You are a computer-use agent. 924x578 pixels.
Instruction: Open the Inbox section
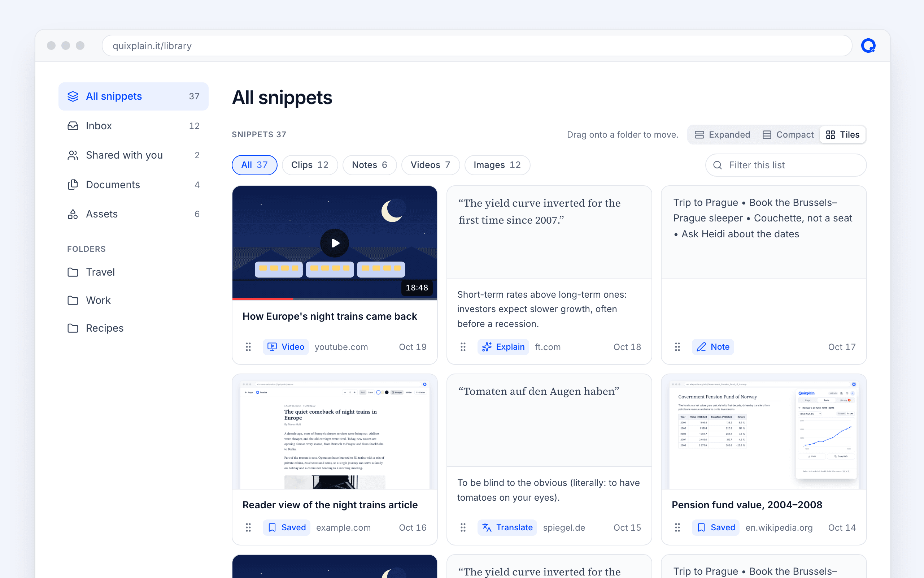[x=133, y=126]
